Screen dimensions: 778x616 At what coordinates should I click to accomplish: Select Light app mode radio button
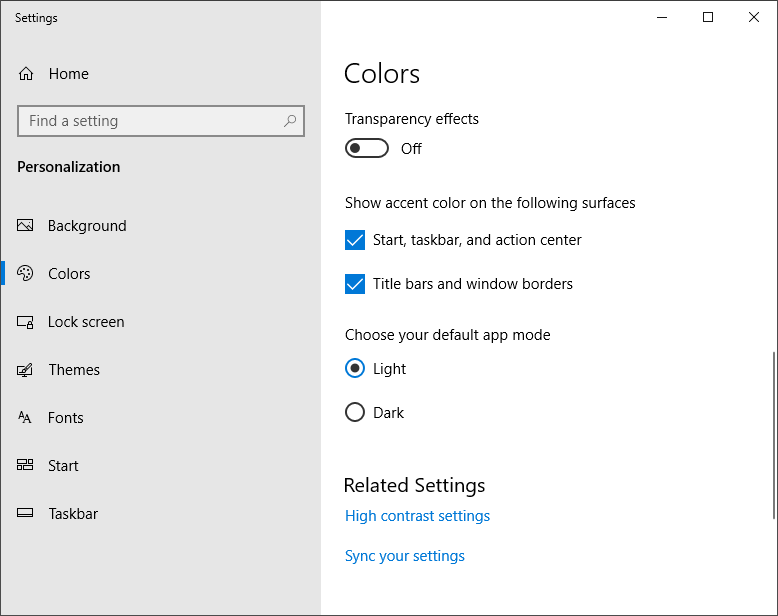coord(355,369)
